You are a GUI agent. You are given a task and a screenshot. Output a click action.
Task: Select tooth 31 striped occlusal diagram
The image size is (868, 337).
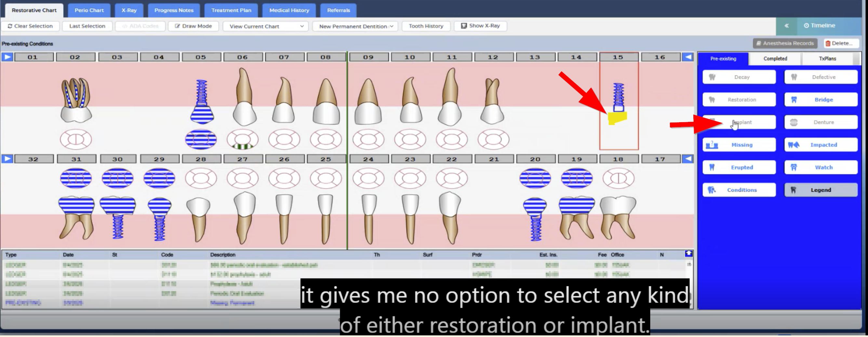76,178
